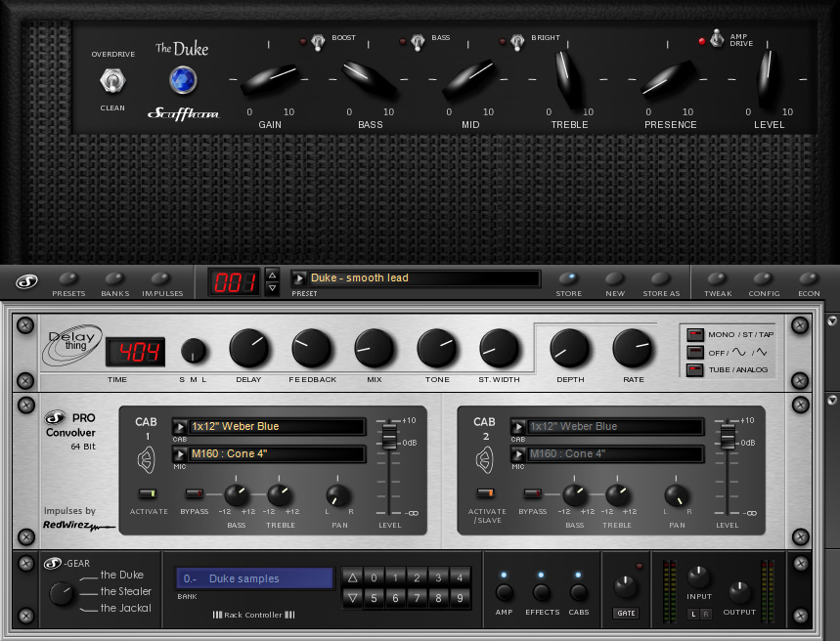Click the Cab 1 speaker icon
The width and height of the screenshot is (840, 641).
tap(147, 460)
